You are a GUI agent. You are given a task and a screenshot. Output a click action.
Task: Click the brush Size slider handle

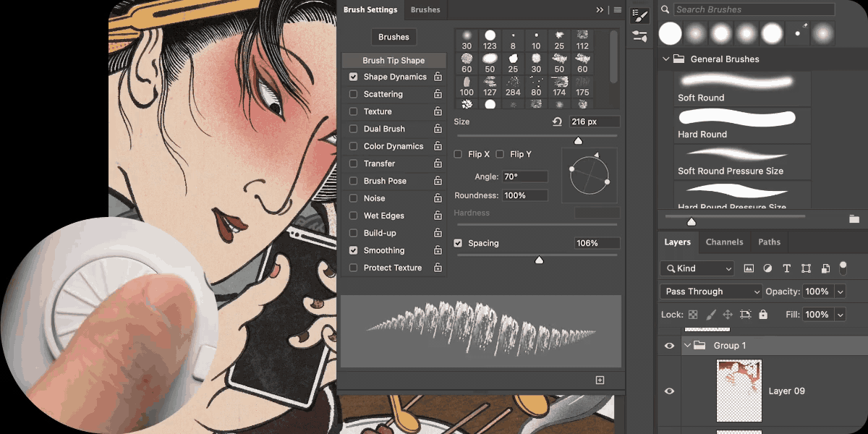pyautogui.click(x=578, y=140)
